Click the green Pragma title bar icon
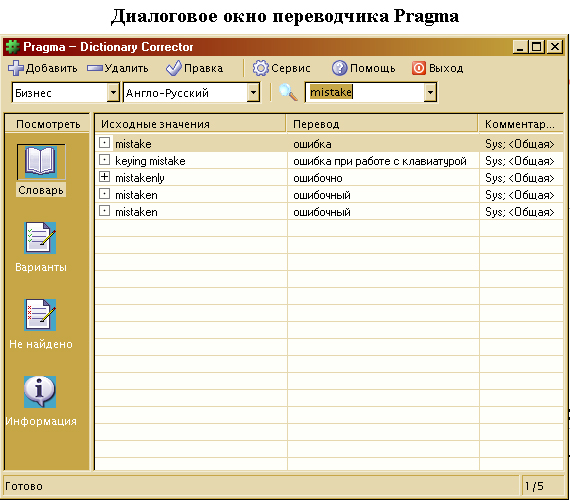Screen dimensions: 570x500 click(x=13, y=47)
